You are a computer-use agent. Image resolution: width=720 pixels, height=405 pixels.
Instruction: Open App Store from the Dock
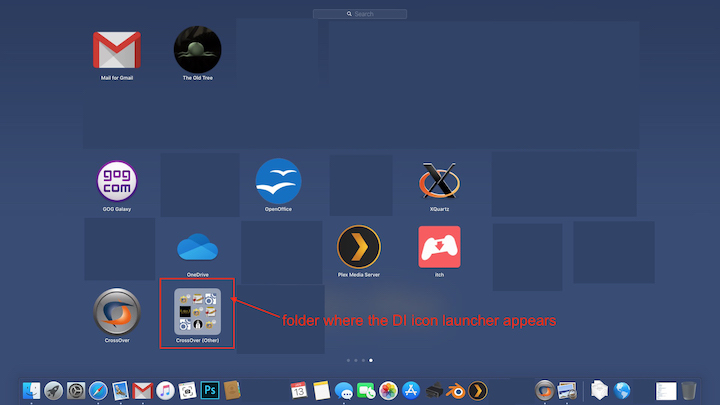point(411,391)
